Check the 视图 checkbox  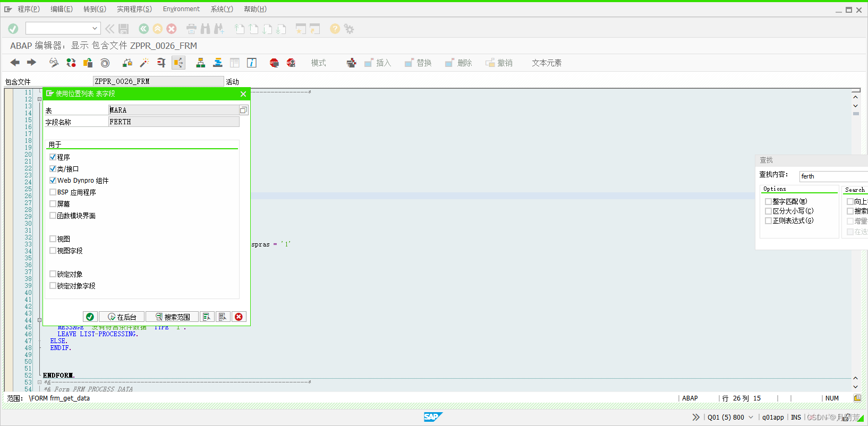pos(53,238)
